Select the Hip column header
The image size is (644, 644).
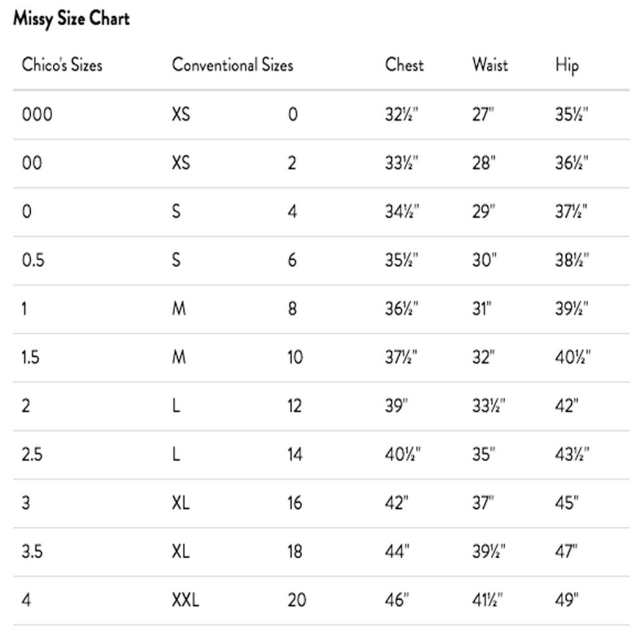coord(567,65)
